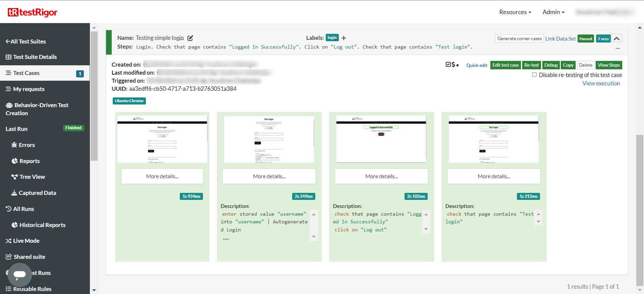Open Errors with the bug icon
This screenshot has width=644, height=294.
pos(23,145)
